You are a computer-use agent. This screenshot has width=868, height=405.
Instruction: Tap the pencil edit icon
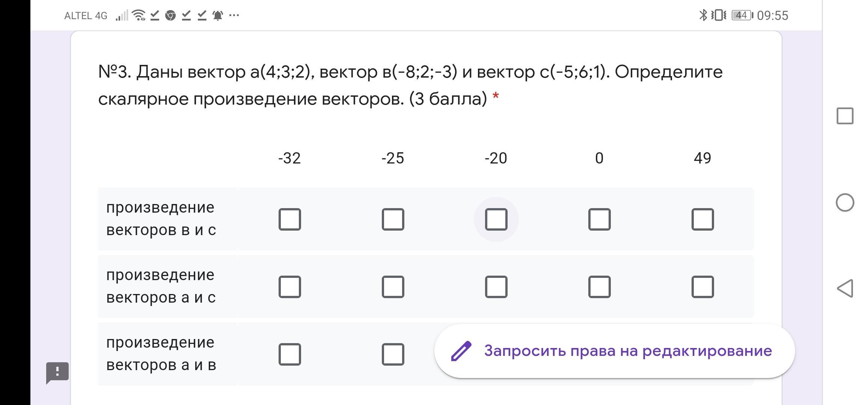pyautogui.click(x=461, y=351)
